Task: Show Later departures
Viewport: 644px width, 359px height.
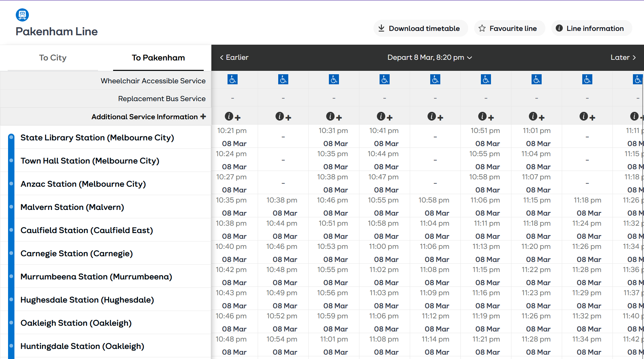Action: pyautogui.click(x=623, y=57)
